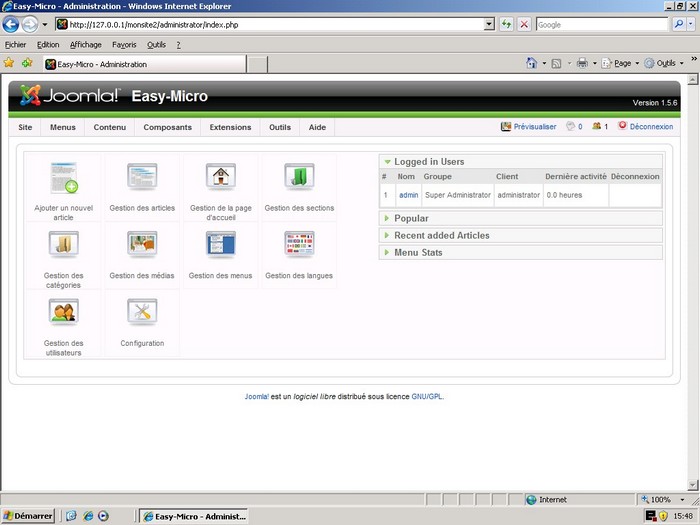Viewport: 700px width, 525px height.
Task: Click the GNU/GPL license link
Action: tap(427, 396)
